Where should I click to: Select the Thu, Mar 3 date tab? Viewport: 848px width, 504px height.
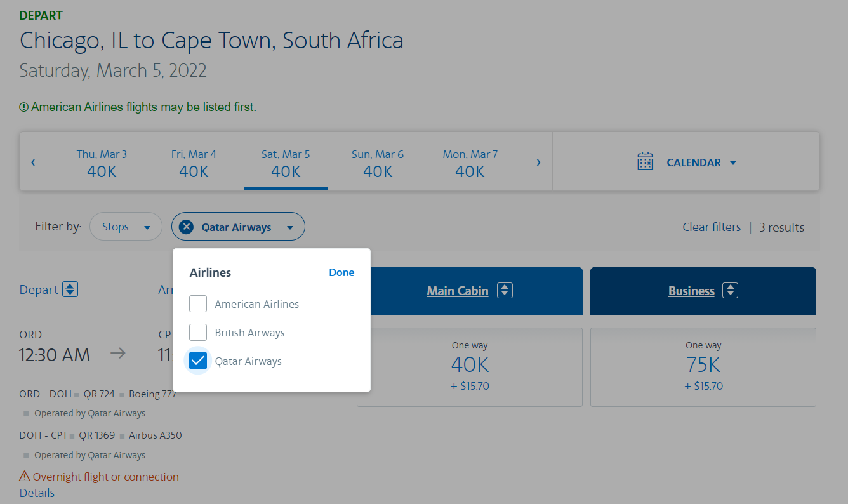pyautogui.click(x=102, y=162)
